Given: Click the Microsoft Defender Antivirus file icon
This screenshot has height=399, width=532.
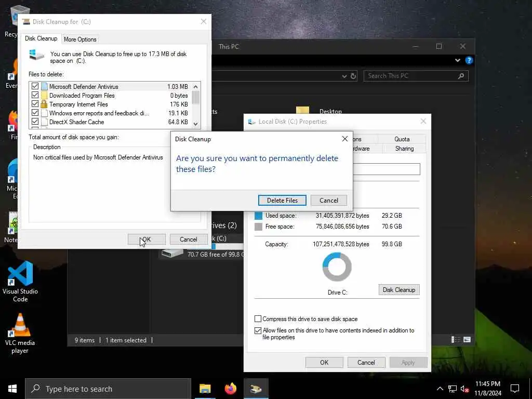Looking at the screenshot, I should [44, 86].
